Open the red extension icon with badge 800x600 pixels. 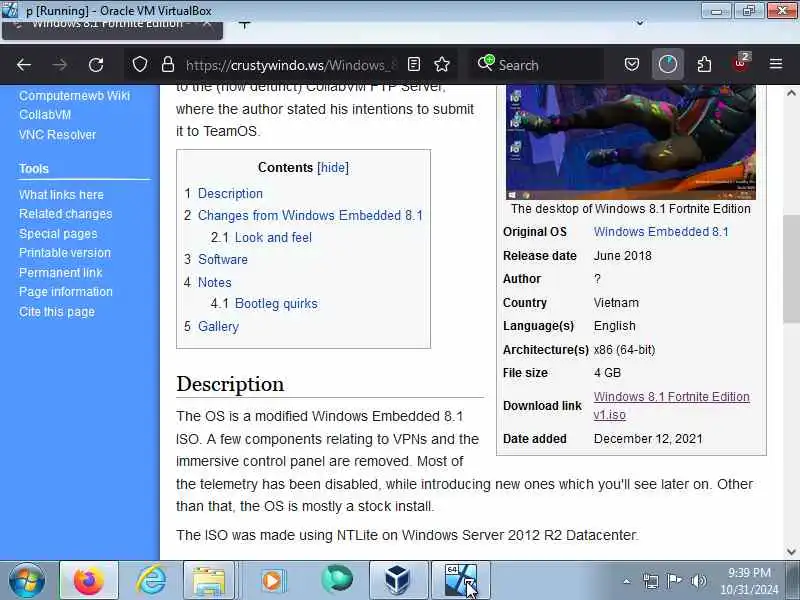tap(741, 63)
